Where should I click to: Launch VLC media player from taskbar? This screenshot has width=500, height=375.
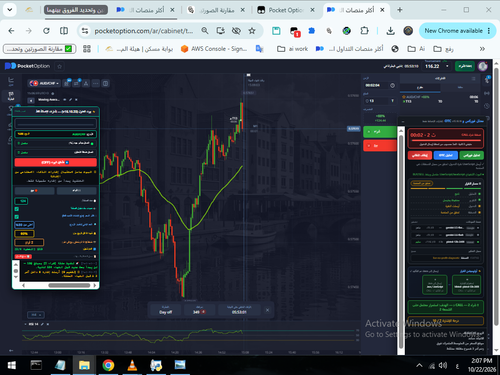[x=132, y=365]
